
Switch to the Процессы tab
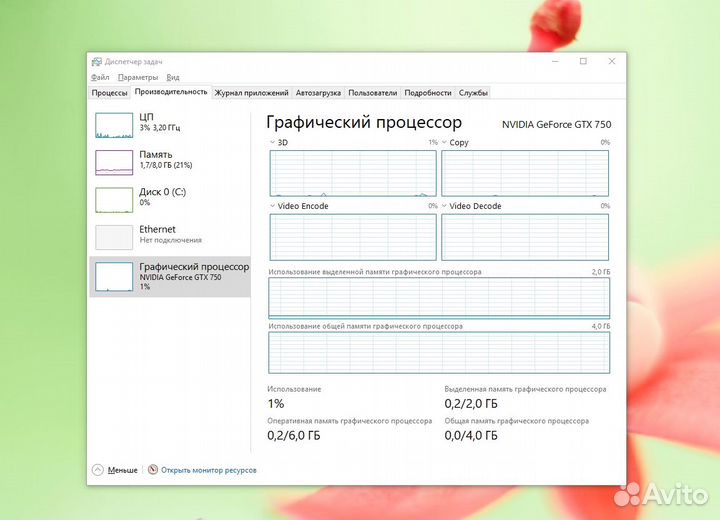pos(109,93)
